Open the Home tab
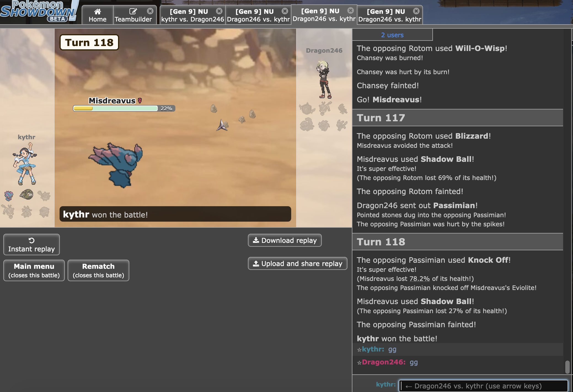The width and height of the screenshot is (573, 392). point(97,15)
